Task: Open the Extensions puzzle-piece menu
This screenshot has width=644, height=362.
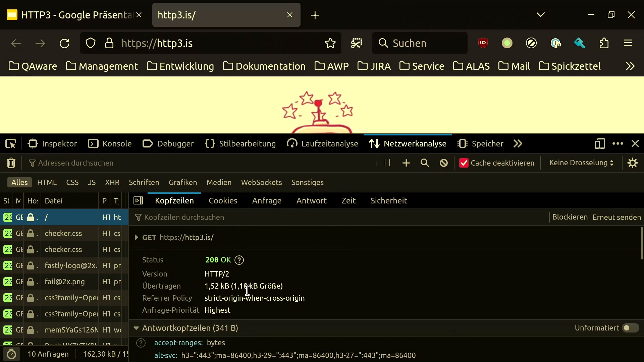Action: coord(604,43)
